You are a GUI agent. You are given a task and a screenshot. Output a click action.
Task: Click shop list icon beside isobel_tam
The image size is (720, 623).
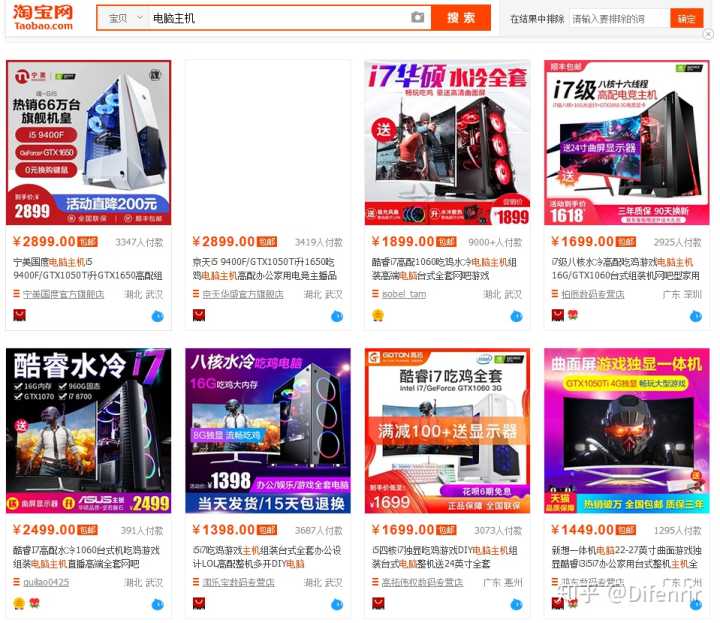point(375,294)
